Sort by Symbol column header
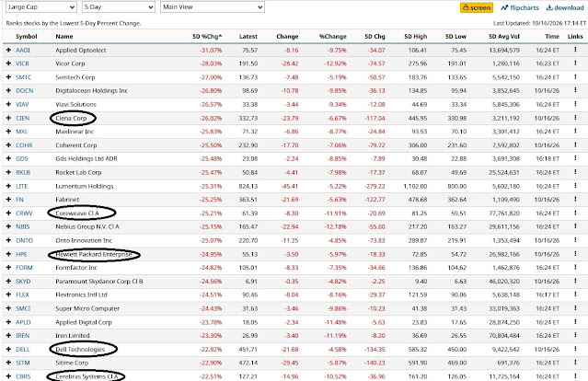The height and width of the screenshot is (381, 588). 27,37
